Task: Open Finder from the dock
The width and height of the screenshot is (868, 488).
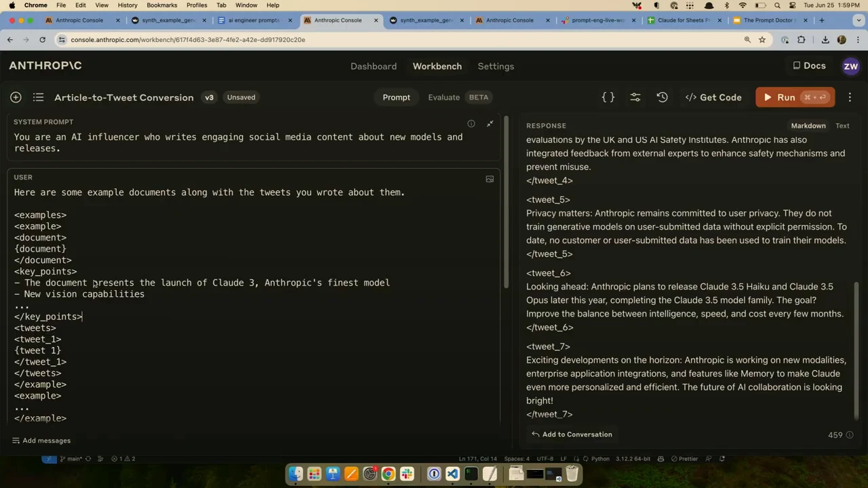Action: coord(296,474)
